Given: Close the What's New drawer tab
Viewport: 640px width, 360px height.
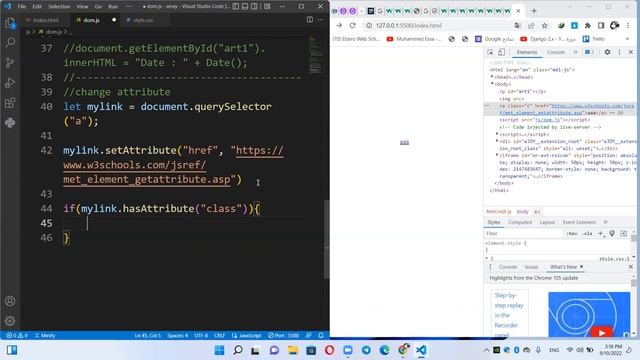Looking at the screenshot, I should coord(582,267).
